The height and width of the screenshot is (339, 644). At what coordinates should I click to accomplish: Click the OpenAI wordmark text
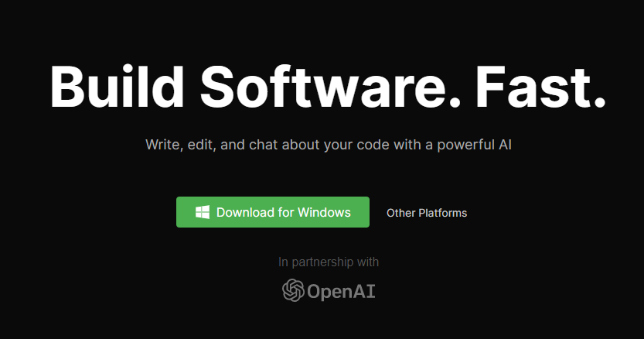341,291
